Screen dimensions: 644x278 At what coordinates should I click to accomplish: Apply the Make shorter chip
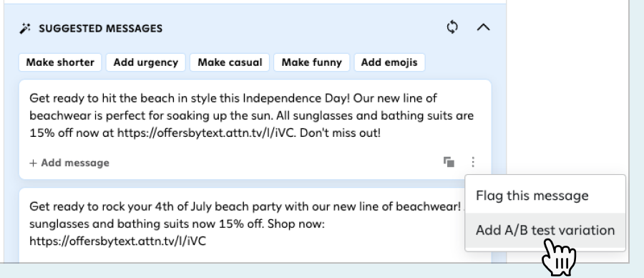point(60,62)
